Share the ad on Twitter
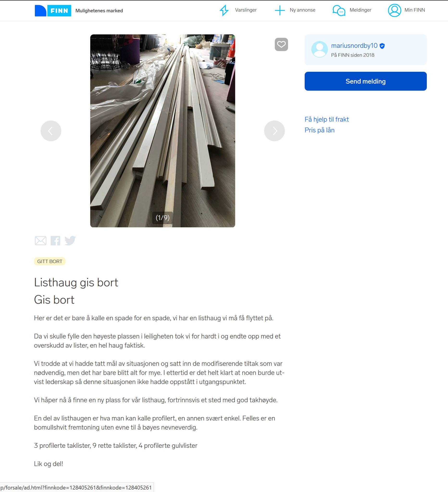The height and width of the screenshot is (492, 448). tap(70, 241)
